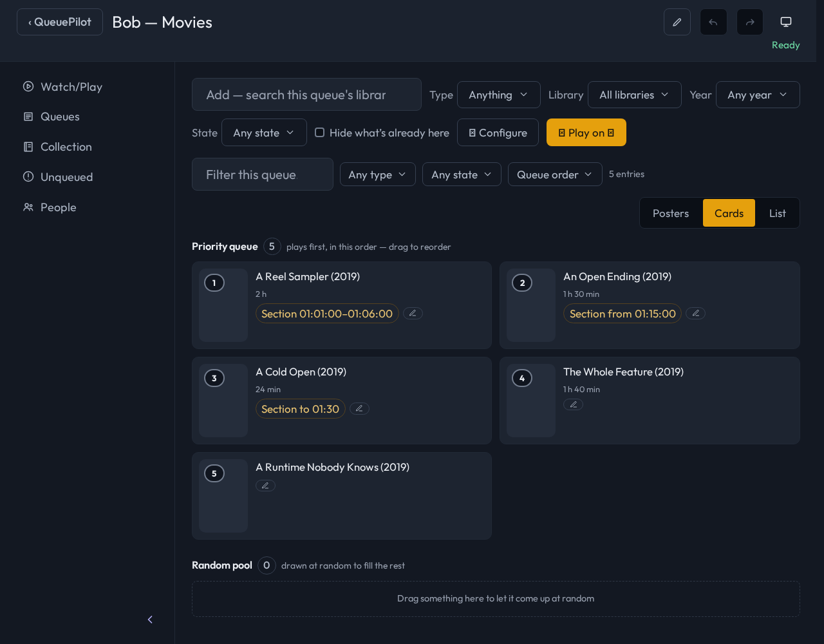Edit section pencil for An Open Ending
Viewport: 824px width, 644px height.
coord(695,313)
